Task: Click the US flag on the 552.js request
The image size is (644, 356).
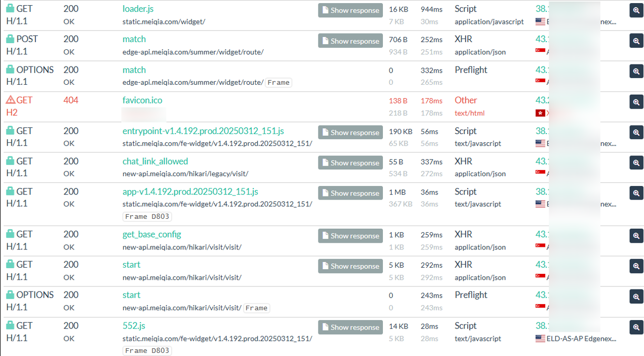Action: [540, 338]
